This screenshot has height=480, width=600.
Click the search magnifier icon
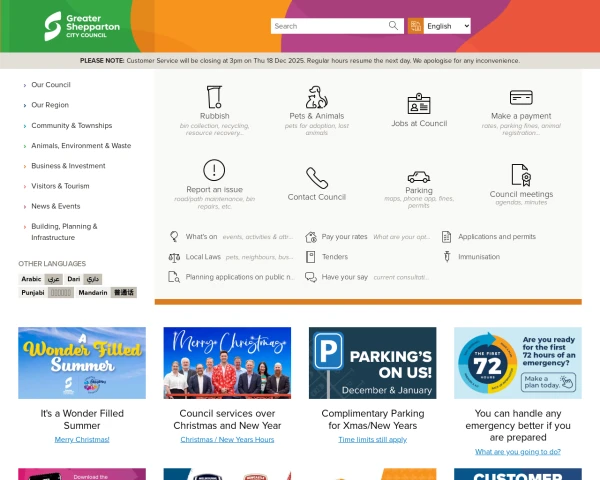coord(393,26)
